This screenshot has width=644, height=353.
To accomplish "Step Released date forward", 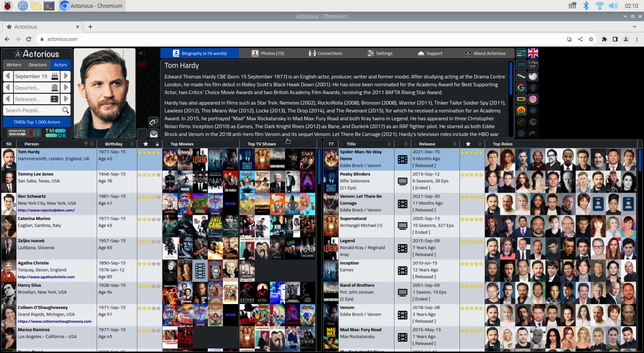I will (x=65, y=99).
